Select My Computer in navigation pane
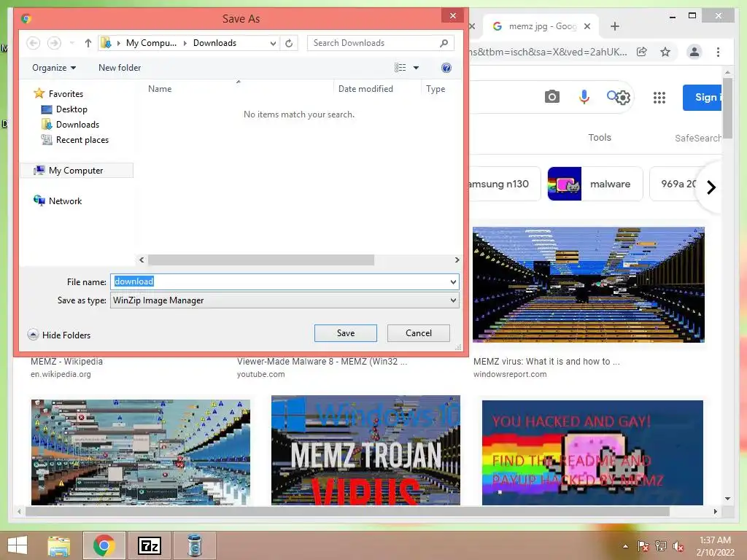747x560 pixels. 76,171
